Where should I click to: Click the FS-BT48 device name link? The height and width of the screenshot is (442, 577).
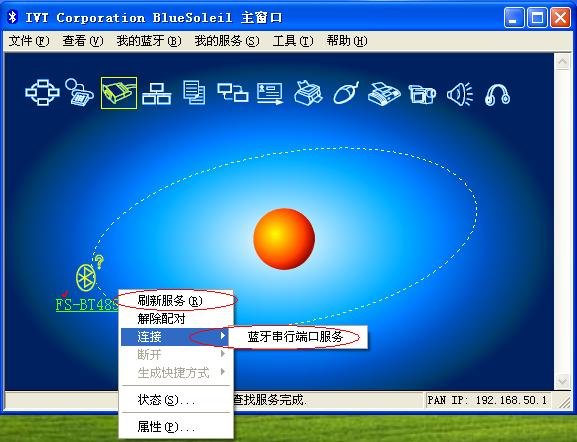coord(87,305)
